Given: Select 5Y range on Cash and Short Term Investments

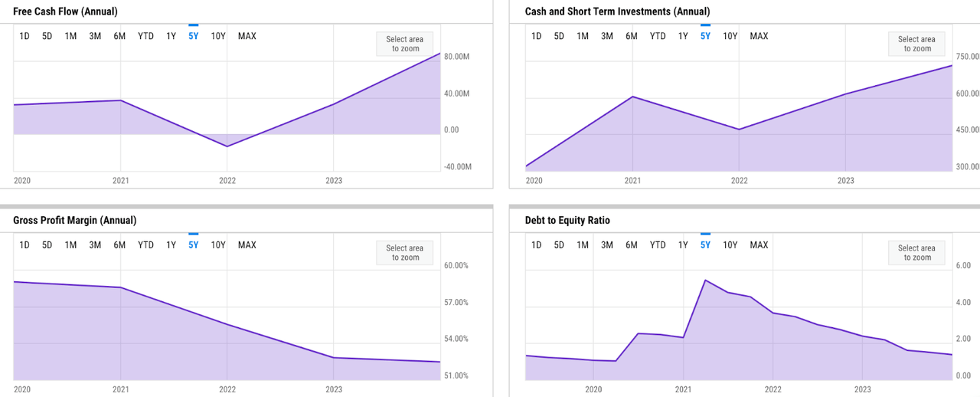Looking at the screenshot, I should 705,36.
